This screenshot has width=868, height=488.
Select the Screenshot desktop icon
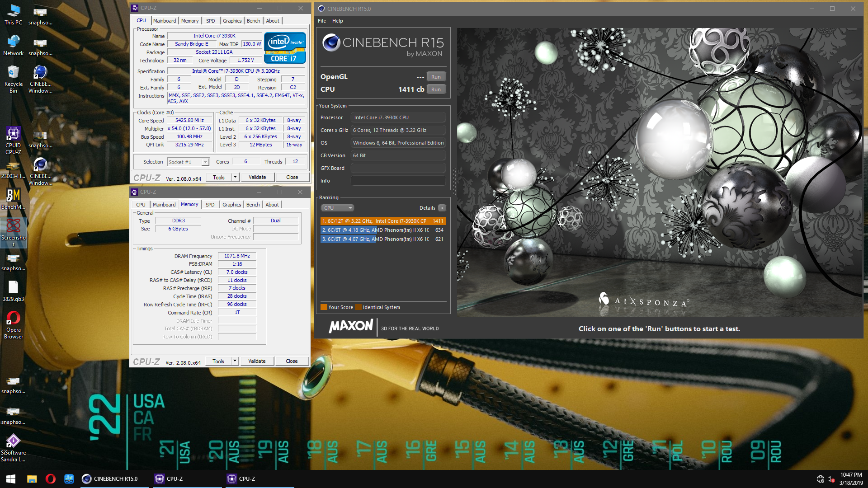tap(13, 233)
